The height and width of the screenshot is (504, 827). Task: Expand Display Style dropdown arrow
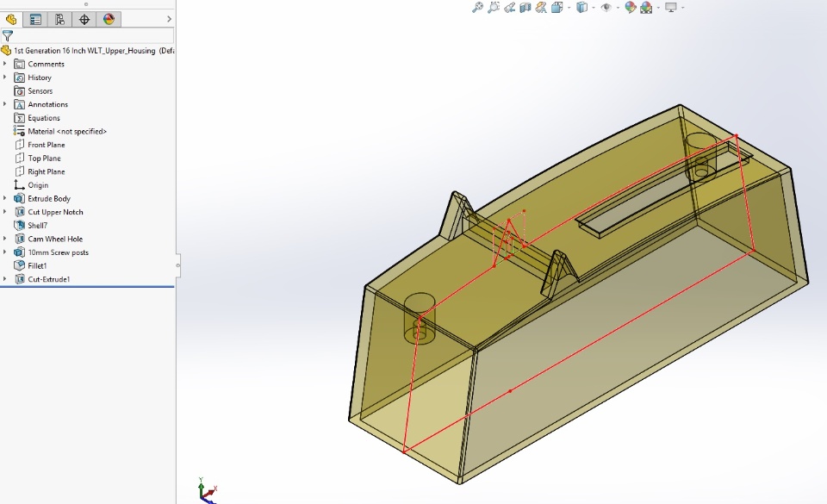point(594,8)
